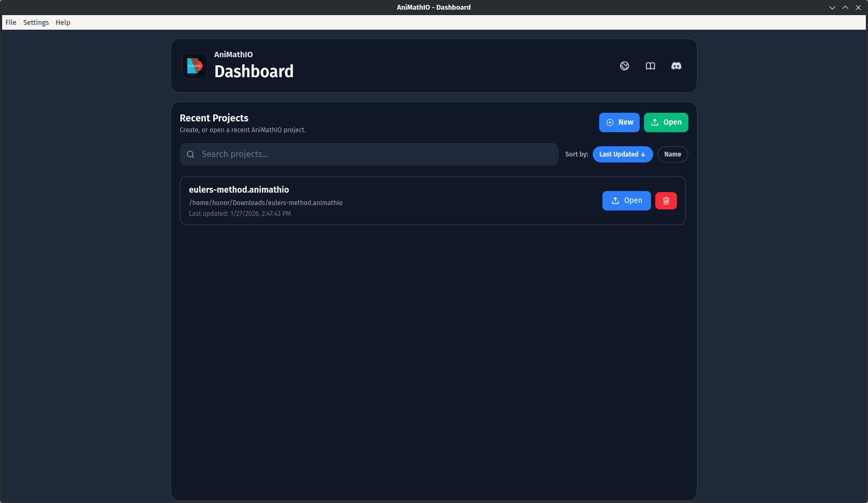Click the magnifying glass search icon
The width and height of the screenshot is (868, 503).
(x=191, y=154)
